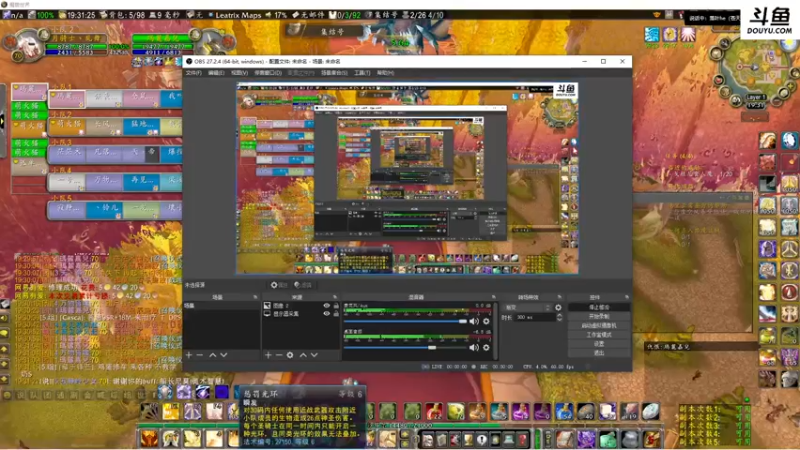Click the OBS preview canvas
This screenshot has height=450, width=800.
point(407,178)
